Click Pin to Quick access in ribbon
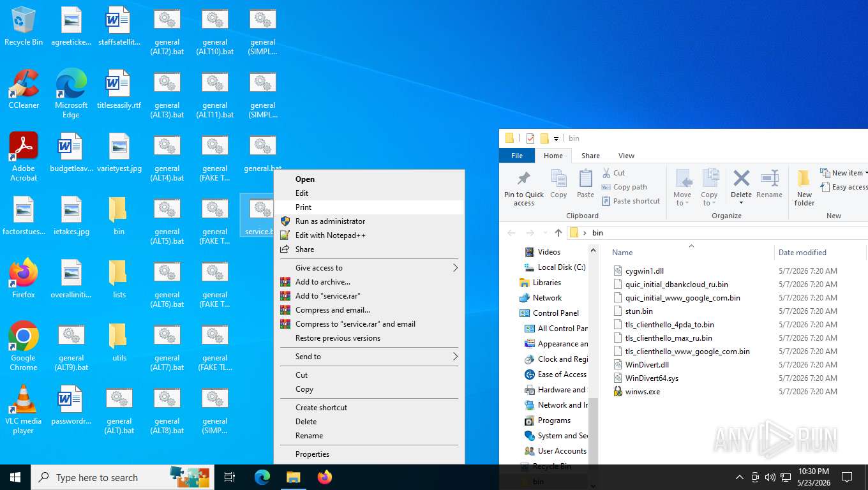Viewport: 868px width, 490px height. (x=524, y=188)
